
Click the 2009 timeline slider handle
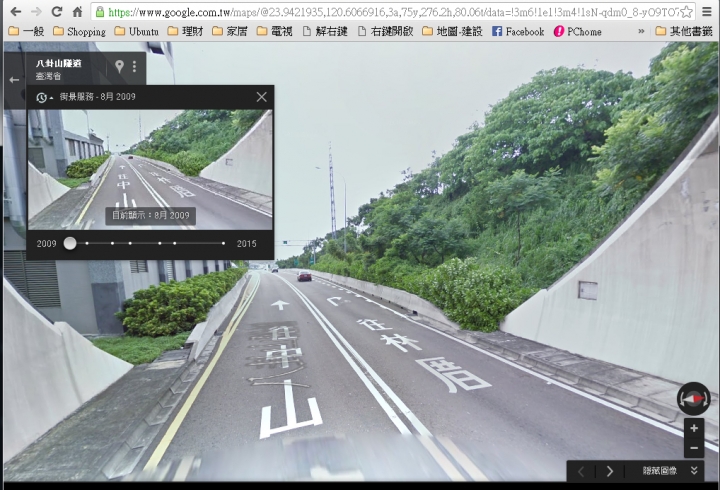(x=70, y=243)
